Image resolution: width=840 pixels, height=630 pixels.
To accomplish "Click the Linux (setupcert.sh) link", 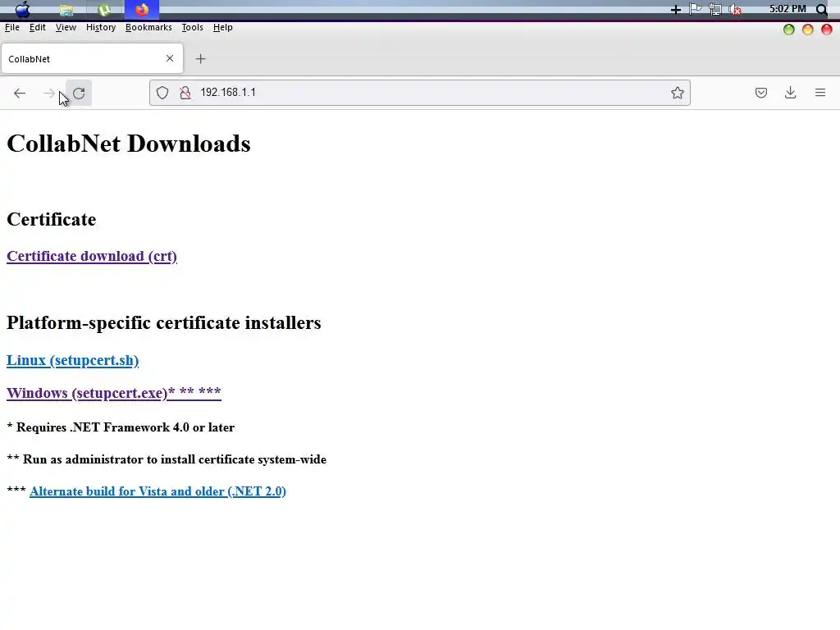I will pos(72,360).
